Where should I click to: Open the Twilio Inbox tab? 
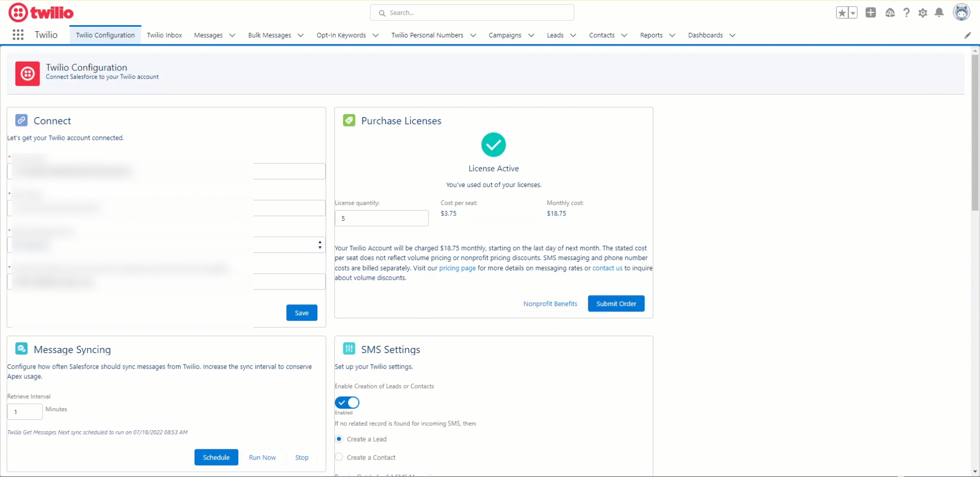pyautogui.click(x=164, y=35)
